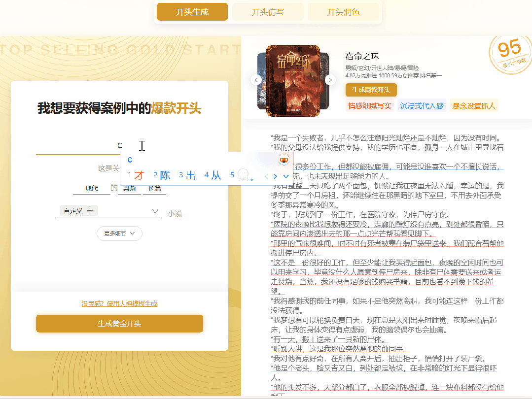
Task: Select IME candidate 1 才
Action: click(136, 175)
